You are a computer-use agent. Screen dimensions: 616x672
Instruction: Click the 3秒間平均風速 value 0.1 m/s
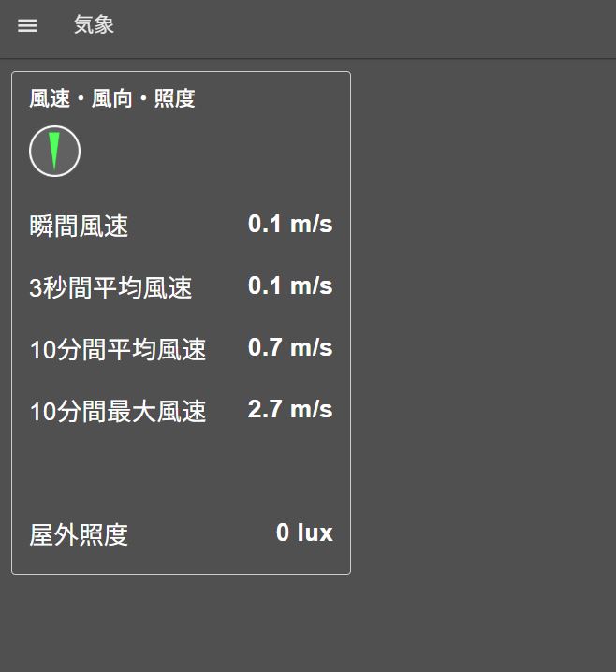point(290,285)
